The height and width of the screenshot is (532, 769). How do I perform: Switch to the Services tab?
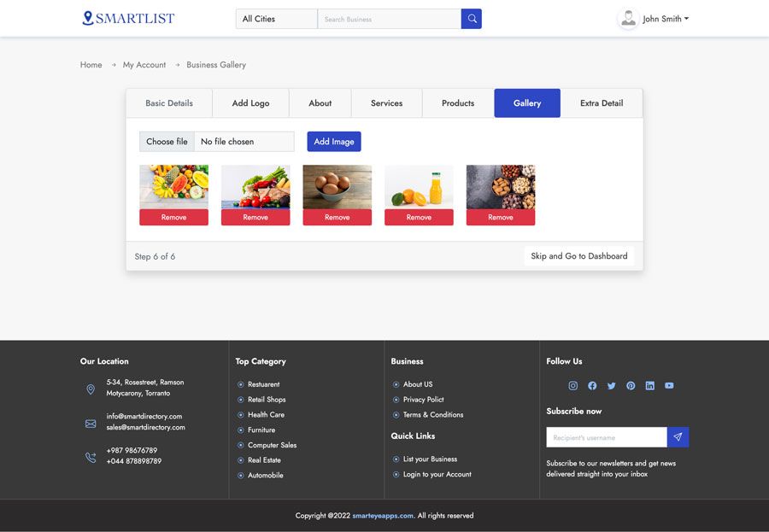386,103
